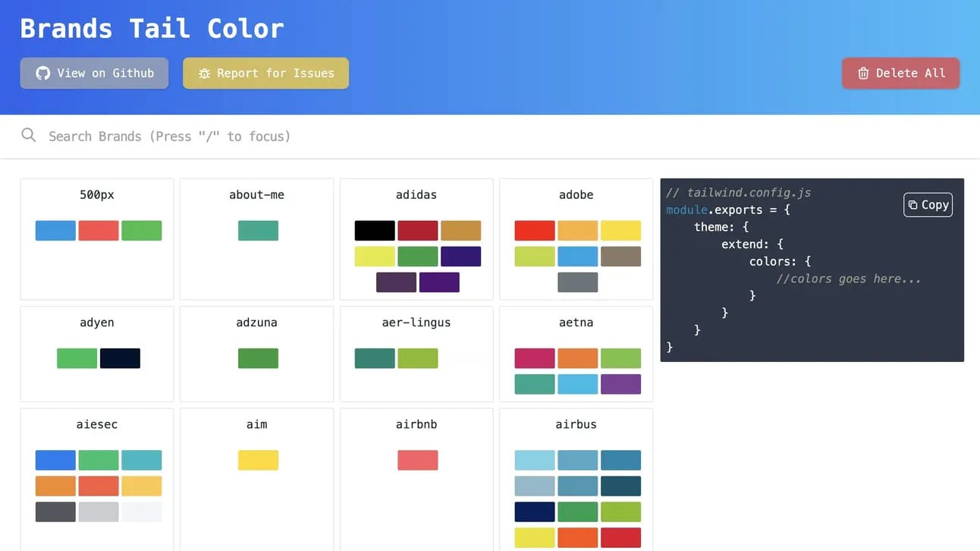Select the blue adobe swatch
Image resolution: width=980 pixels, height=551 pixels.
point(578,257)
